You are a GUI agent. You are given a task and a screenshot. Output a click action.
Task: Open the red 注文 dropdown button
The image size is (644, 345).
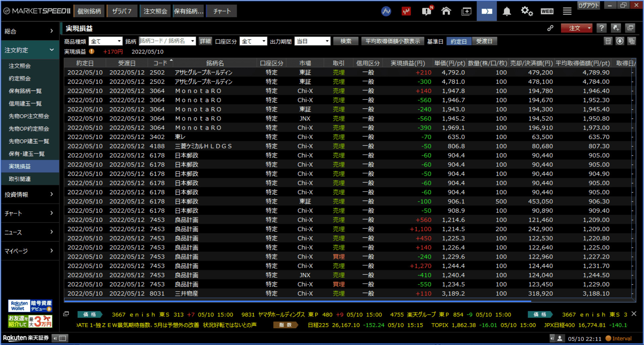point(577,28)
